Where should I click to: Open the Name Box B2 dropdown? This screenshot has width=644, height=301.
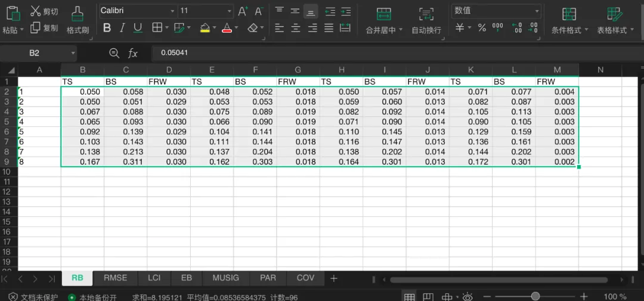pos(73,53)
